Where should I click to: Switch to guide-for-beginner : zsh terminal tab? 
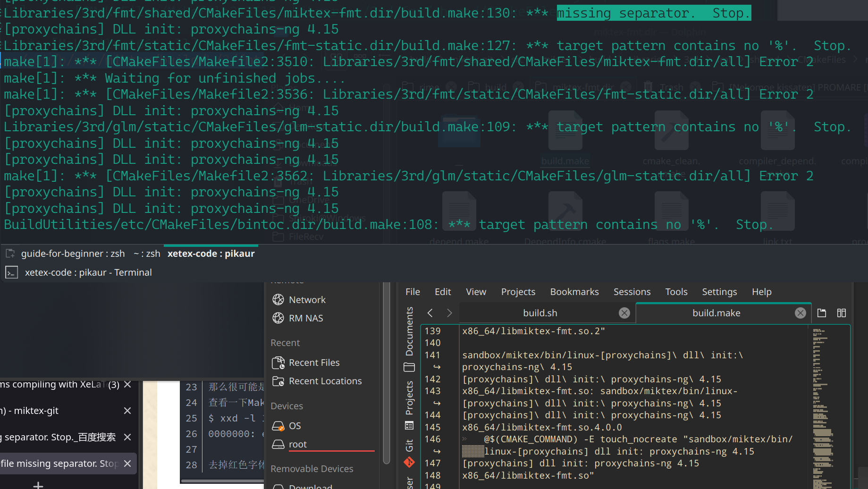(x=73, y=253)
